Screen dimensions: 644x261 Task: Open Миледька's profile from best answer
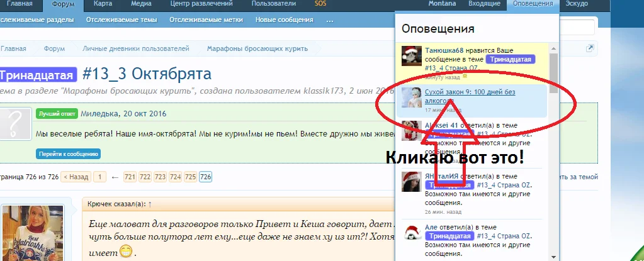[99, 114]
